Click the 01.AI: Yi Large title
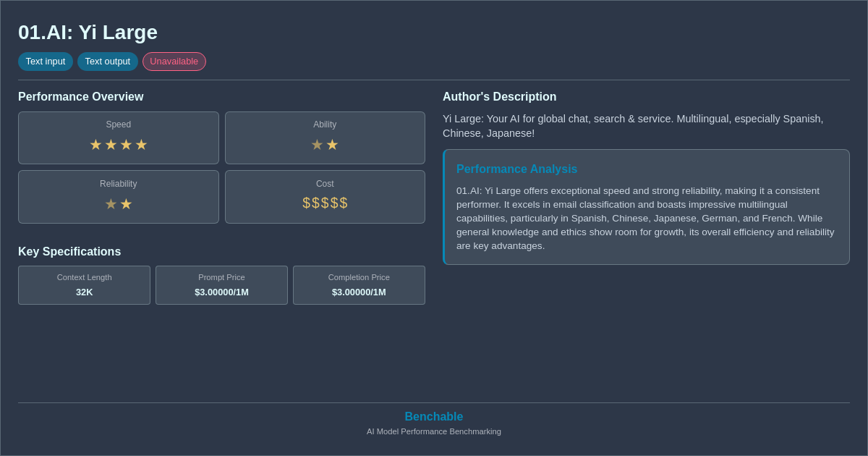The width and height of the screenshot is (868, 456). pos(88,33)
